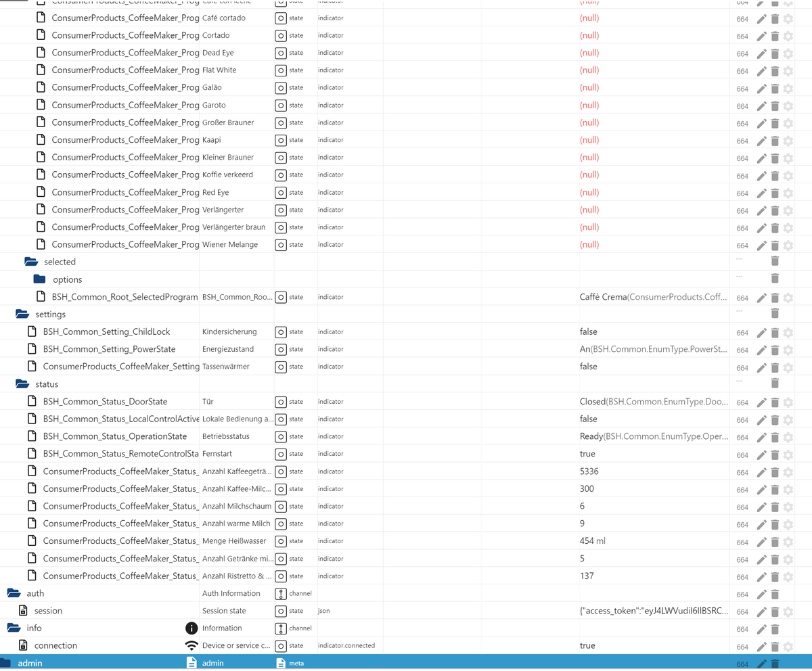Open the gear settings for Dead Eye

point(788,53)
